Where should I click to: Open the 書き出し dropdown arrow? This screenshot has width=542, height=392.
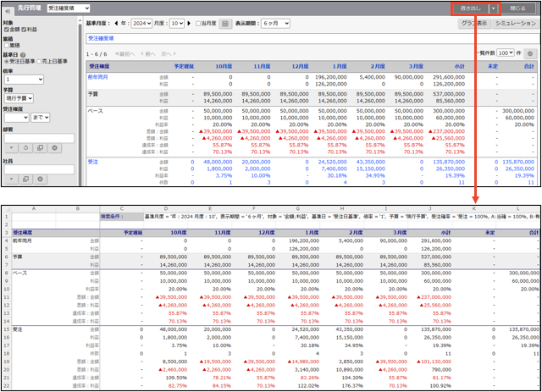click(494, 8)
